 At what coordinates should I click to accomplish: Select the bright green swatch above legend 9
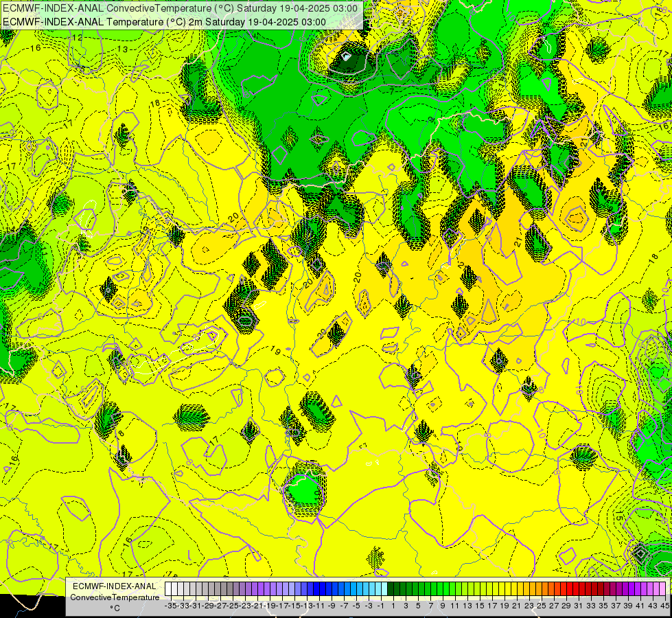pyautogui.click(x=446, y=588)
